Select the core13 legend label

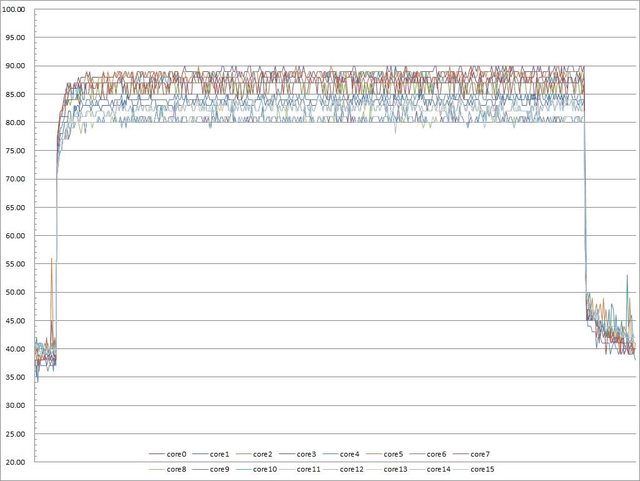(396, 468)
